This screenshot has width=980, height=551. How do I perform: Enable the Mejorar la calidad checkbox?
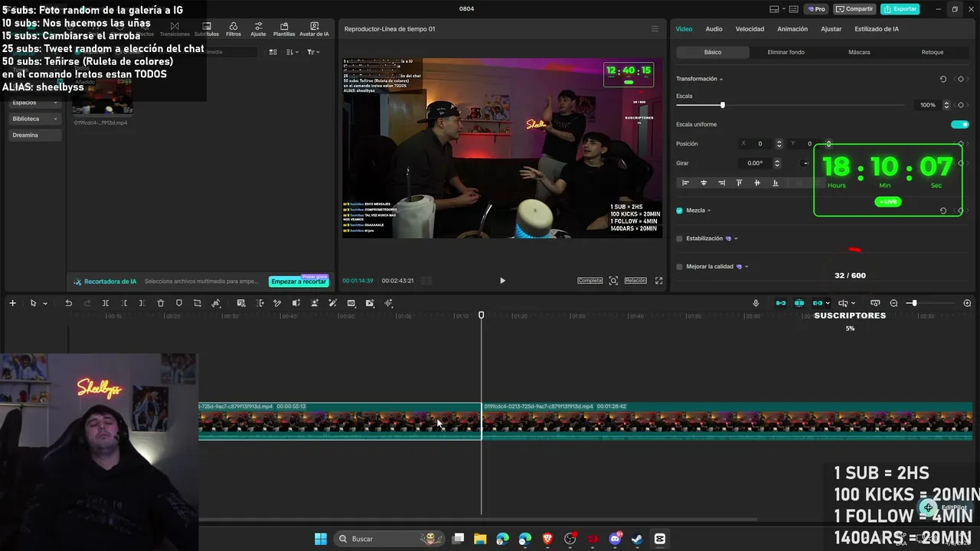pos(679,267)
